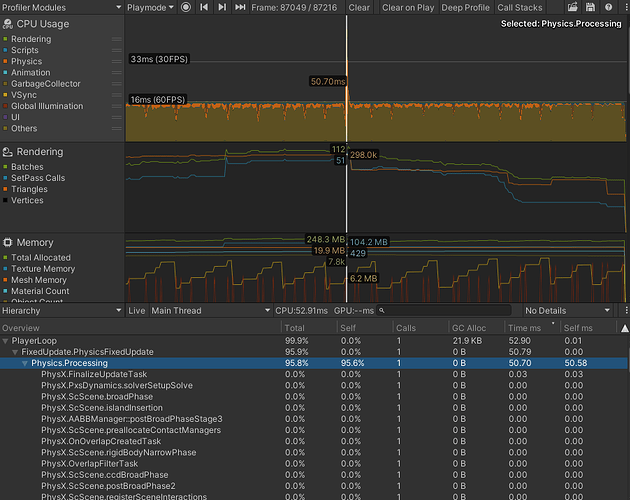Viewport: 630px width, 500px height.
Task: Step to the next frame
Action: (240, 7)
